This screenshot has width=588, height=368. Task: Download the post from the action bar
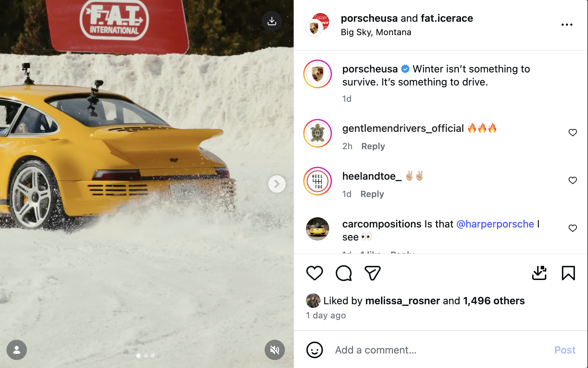[x=539, y=273]
